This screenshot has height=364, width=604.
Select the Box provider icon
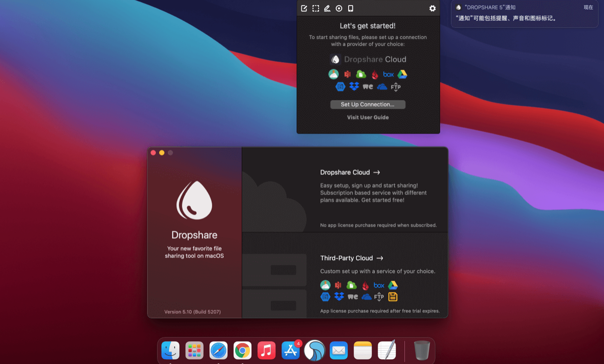tap(389, 74)
